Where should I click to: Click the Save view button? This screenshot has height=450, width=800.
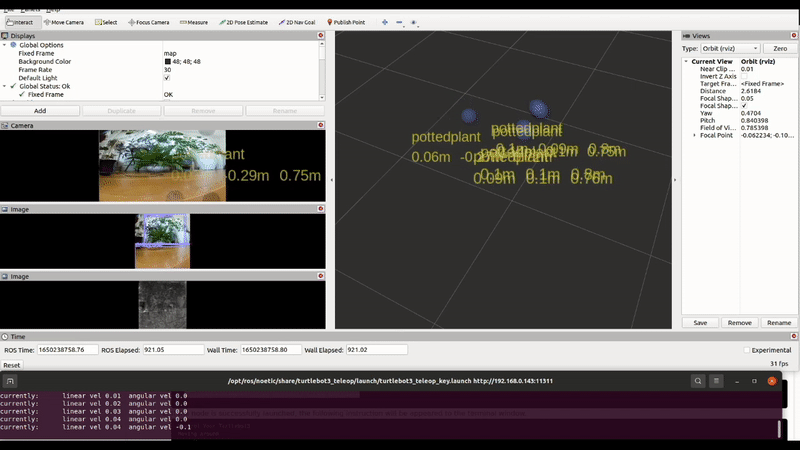click(x=701, y=323)
